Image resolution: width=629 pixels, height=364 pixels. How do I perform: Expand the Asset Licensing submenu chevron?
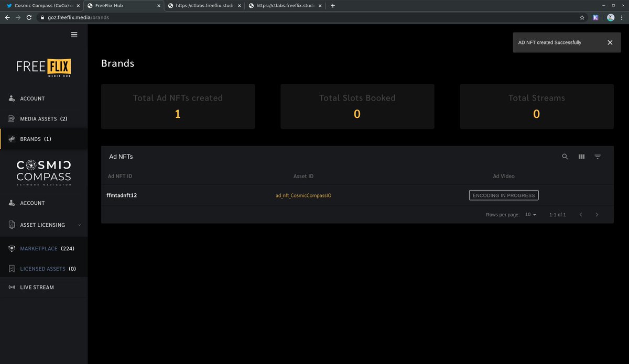(79, 225)
